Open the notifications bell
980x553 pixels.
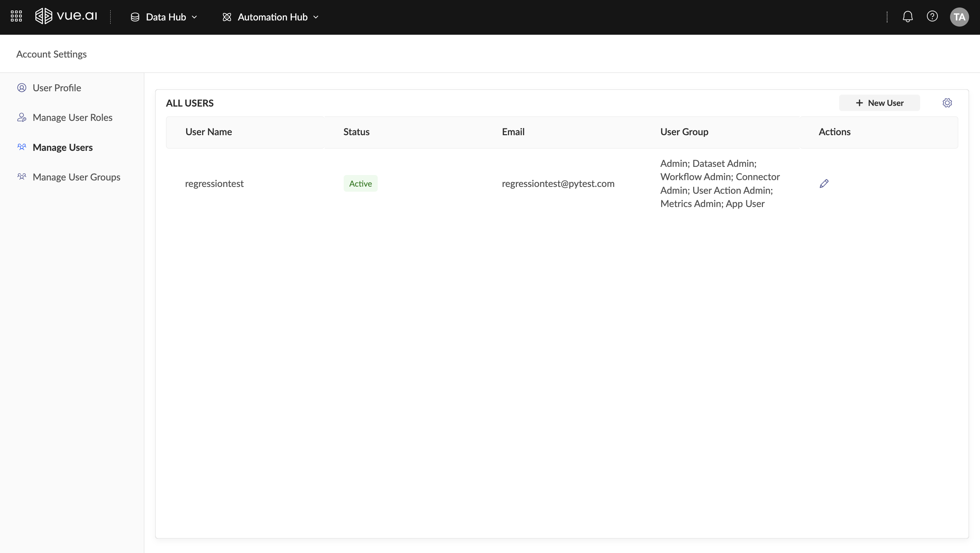(907, 16)
